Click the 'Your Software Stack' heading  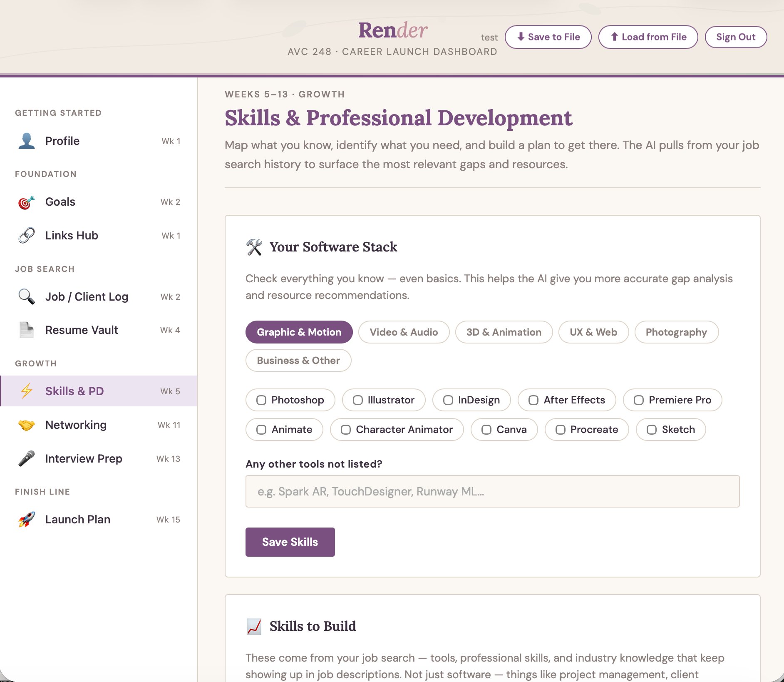pos(333,247)
